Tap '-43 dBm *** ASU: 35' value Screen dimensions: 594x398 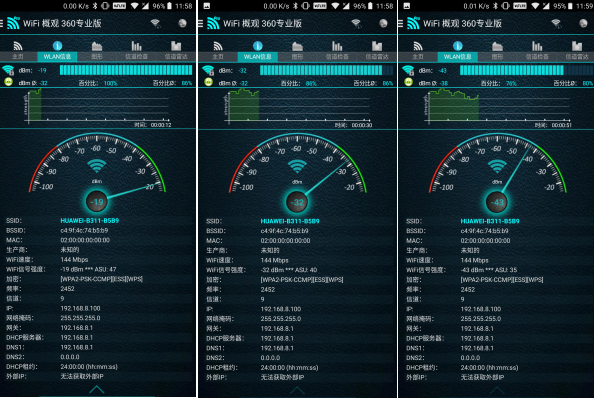489,270
